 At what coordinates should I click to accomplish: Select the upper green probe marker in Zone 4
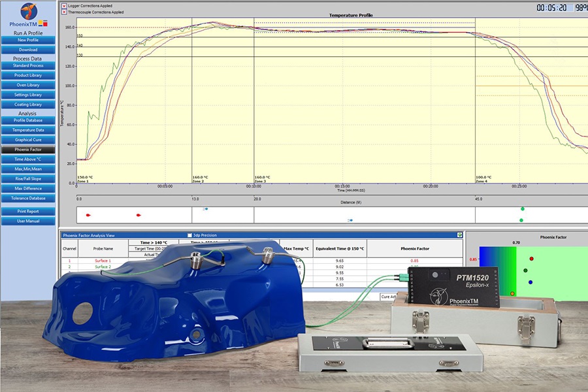[x=523, y=208]
